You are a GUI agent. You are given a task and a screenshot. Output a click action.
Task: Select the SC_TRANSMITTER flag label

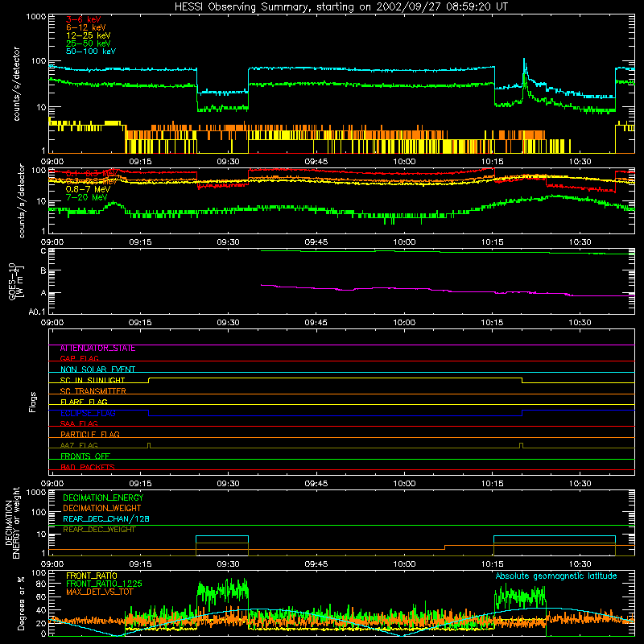tap(93, 391)
